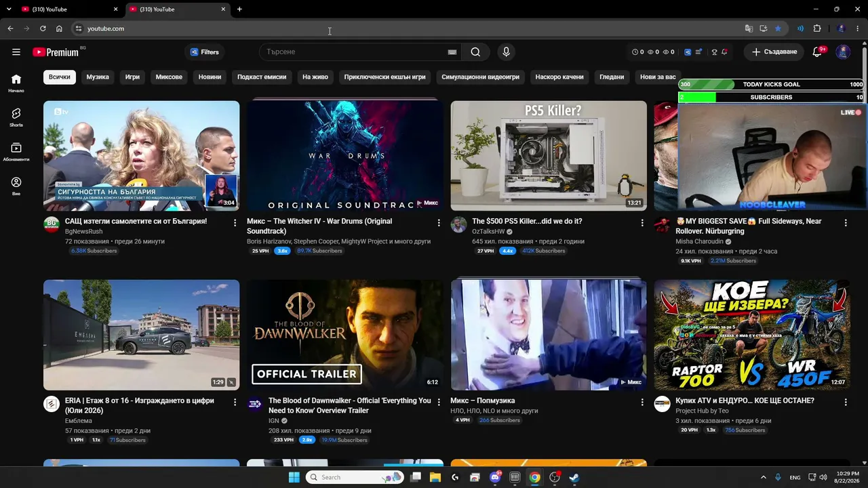Screen dimensions: 868x488
Task: Click the translate page icon
Action: click(749, 28)
